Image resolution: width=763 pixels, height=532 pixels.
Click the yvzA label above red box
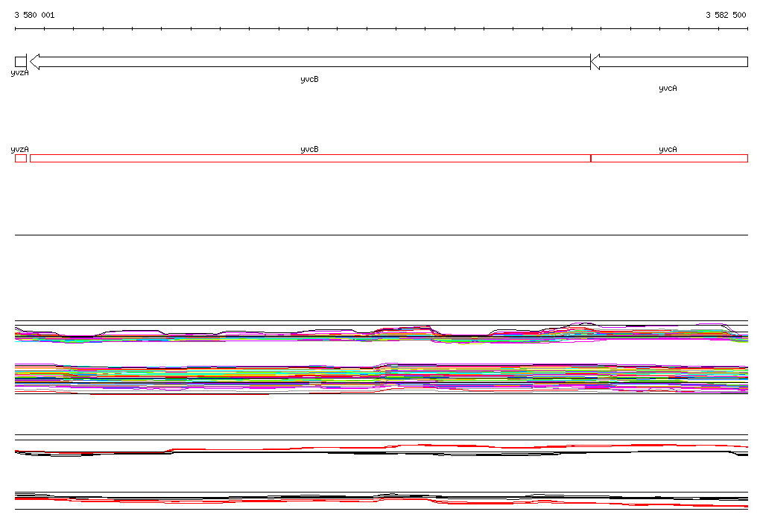point(20,150)
